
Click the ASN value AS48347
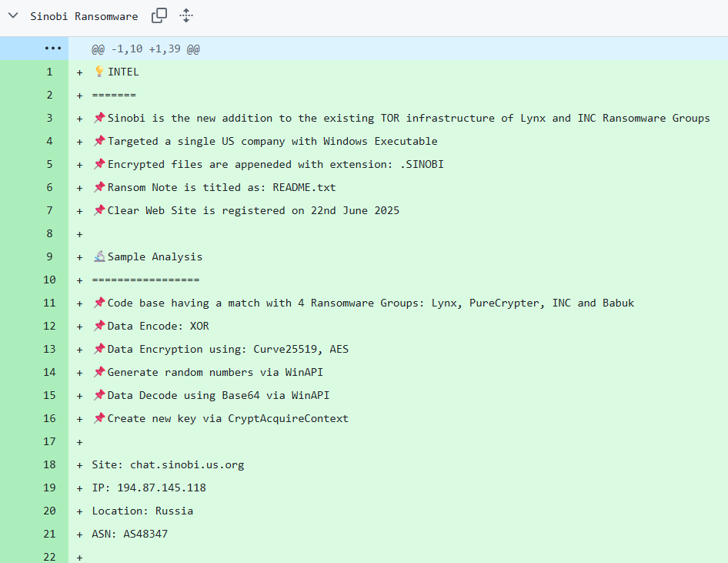[145, 534]
